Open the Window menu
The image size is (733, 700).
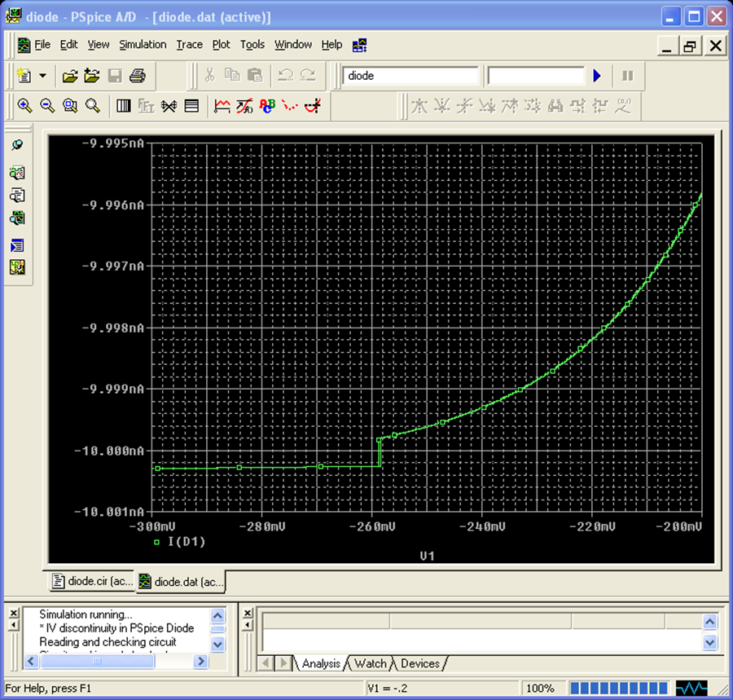pyautogui.click(x=293, y=45)
